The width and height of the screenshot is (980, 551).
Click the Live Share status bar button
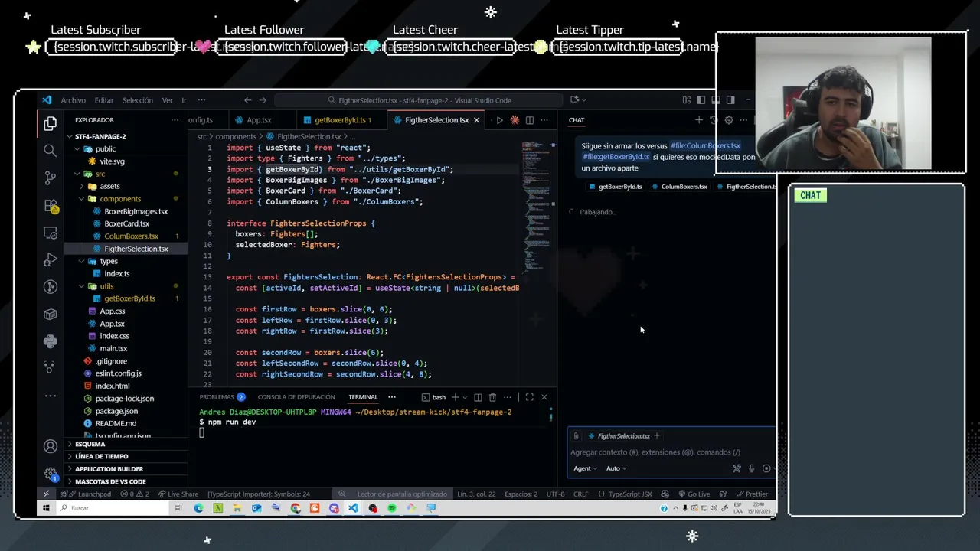(x=178, y=494)
